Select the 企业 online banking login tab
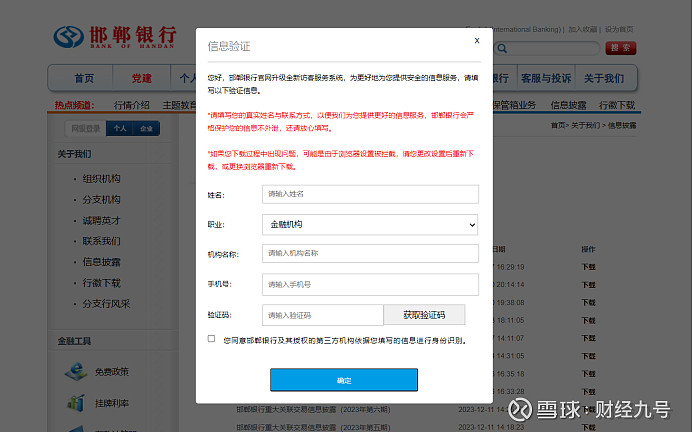 146,128
